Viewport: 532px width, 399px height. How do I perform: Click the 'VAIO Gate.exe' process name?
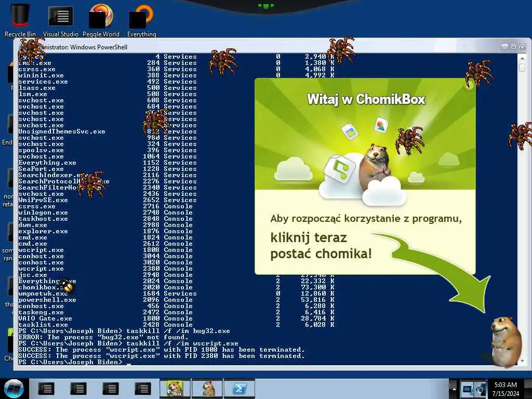click(x=45, y=318)
